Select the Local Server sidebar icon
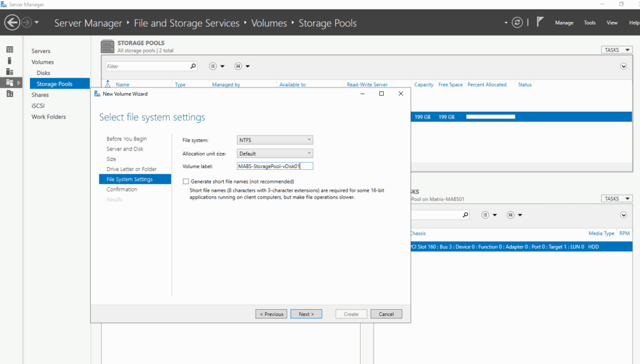This screenshot has height=364, width=640. coord(10,61)
